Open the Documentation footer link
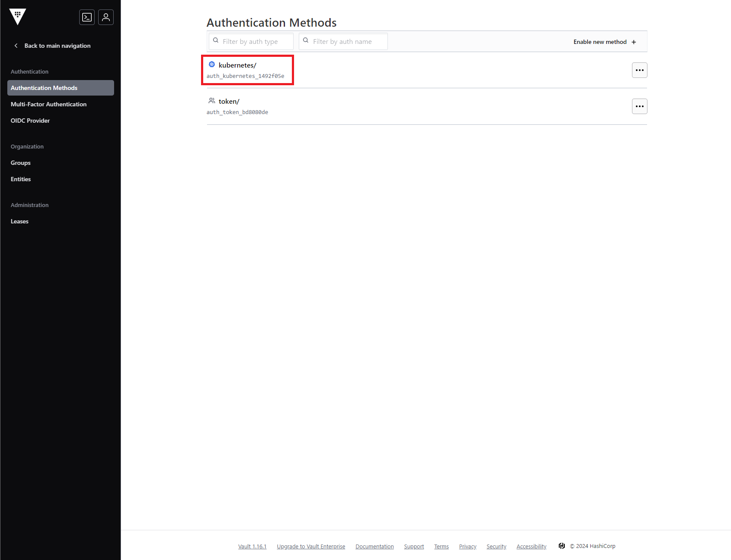 coord(375,546)
